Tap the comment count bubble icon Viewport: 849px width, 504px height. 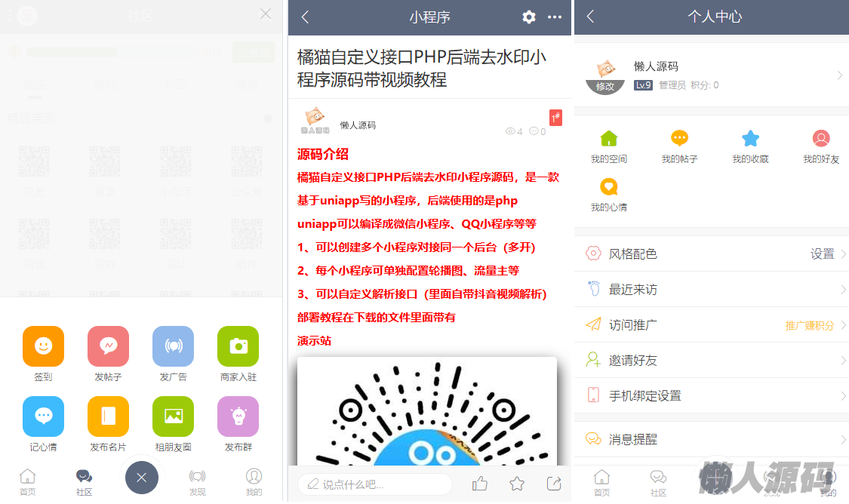pos(534,131)
